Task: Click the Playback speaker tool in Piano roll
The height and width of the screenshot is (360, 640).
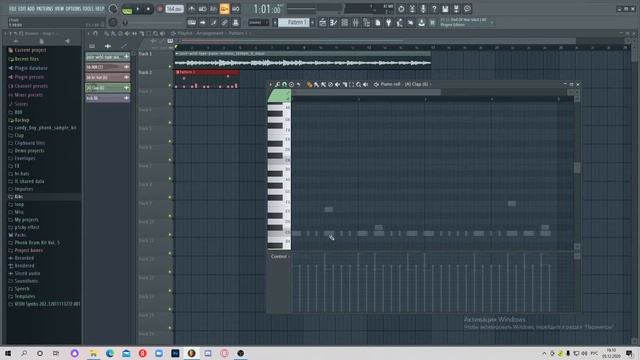Action: pyautogui.click(x=366, y=84)
